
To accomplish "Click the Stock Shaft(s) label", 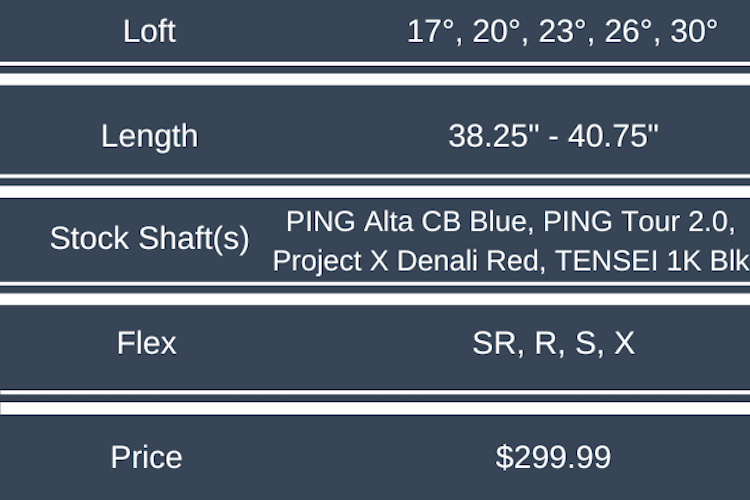I will [149, 238].
